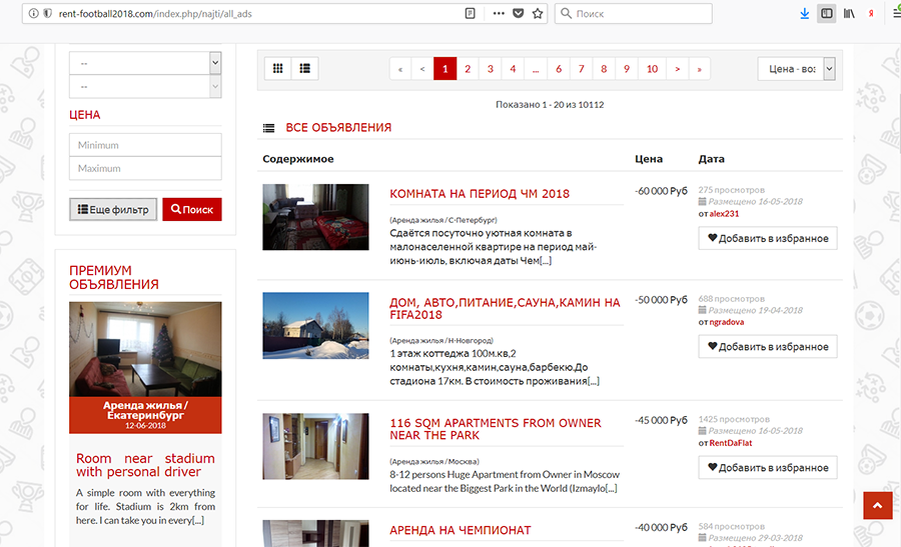
Task: Open second filter dropdown in sidebar
Action: tap(145, 87)
